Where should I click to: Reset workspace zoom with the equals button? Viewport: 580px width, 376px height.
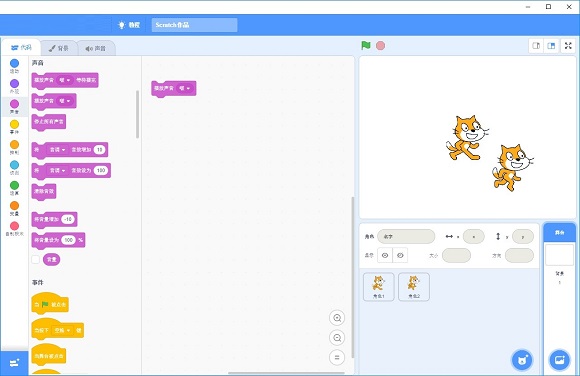point(337,357)
